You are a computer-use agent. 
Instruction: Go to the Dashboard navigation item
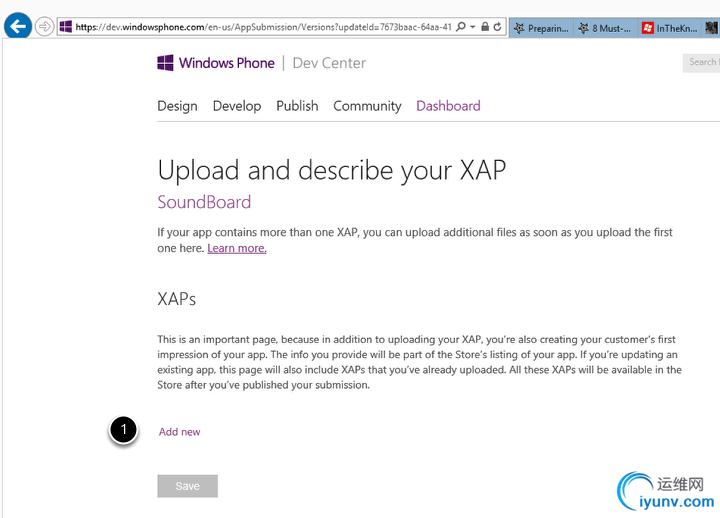(x=448, y=106)
